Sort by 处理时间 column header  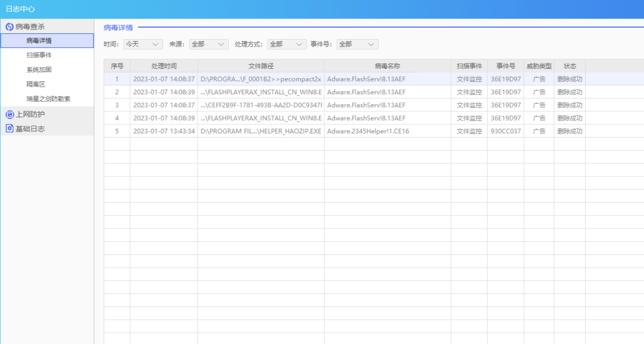pyautogui.click(x=164, y=66)
